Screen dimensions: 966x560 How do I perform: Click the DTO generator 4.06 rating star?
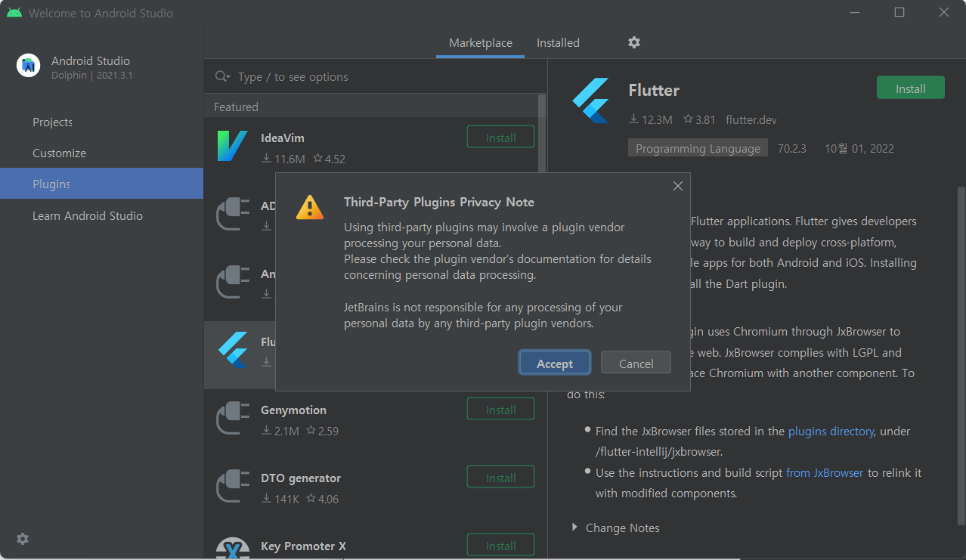[311, 499]
